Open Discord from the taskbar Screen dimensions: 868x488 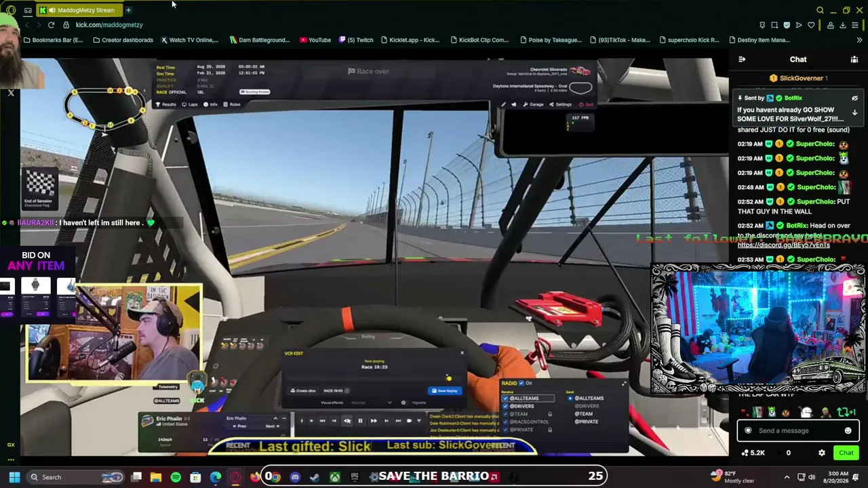coord(295,477)
